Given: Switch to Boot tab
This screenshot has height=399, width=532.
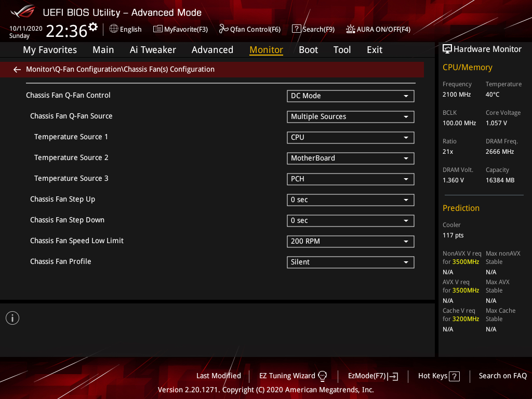Looking at the screenshot, I should 308,50.
